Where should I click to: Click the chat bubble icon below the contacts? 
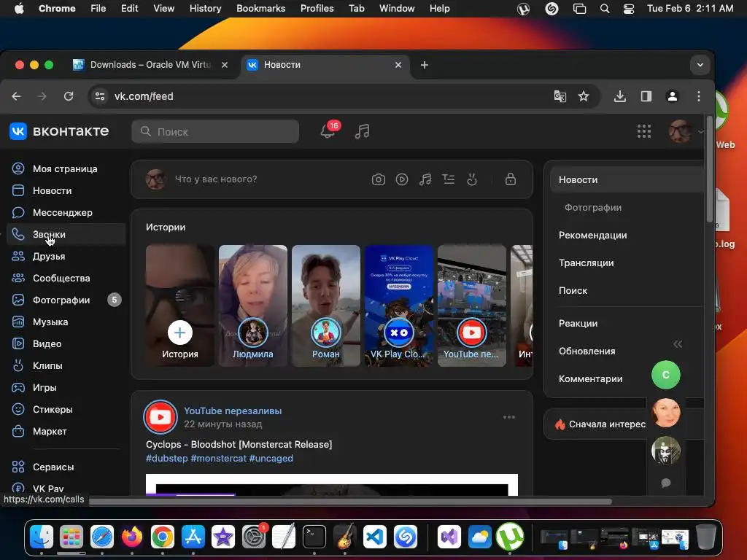(665, 483)
